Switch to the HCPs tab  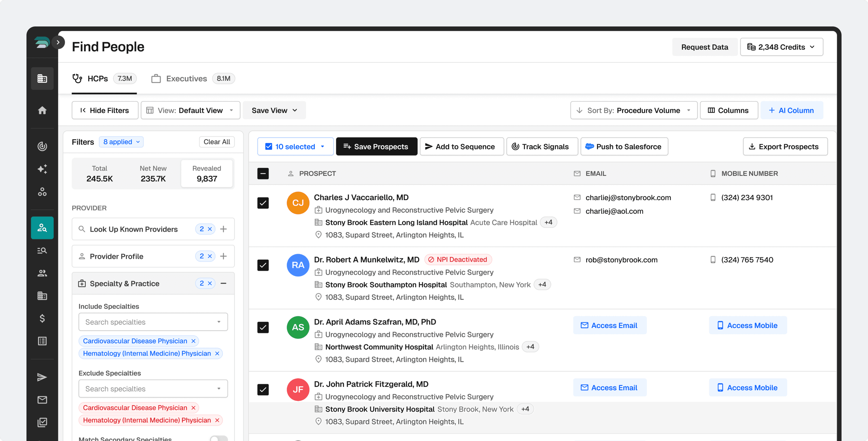(x=104, y=79)
